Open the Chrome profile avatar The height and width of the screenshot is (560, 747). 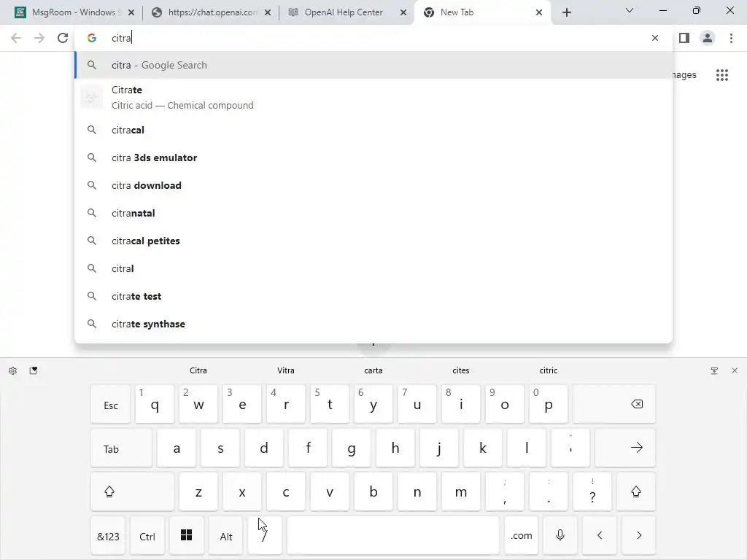coord(708,38)
